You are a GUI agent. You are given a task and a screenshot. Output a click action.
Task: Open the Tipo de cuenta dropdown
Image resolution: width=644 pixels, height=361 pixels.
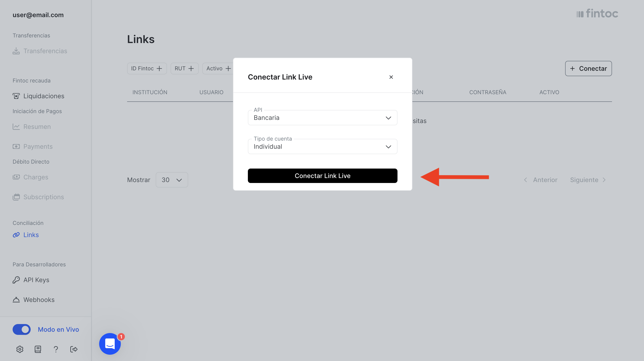pyautogui.click(x=322, y=146)
